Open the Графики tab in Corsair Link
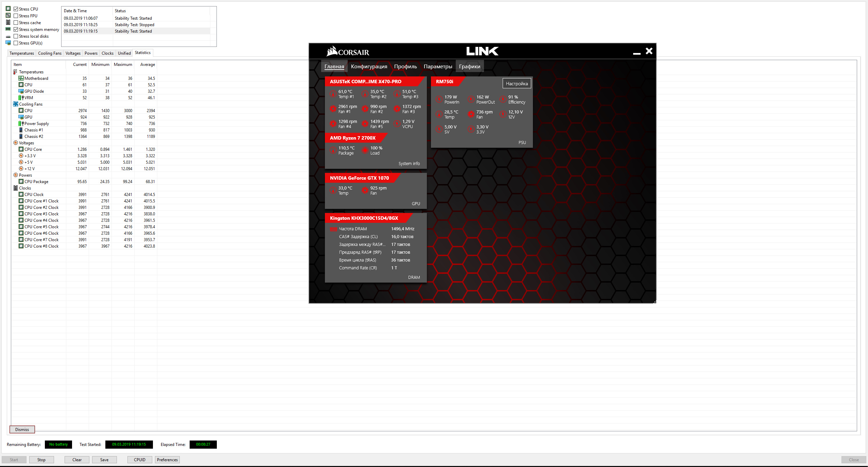This screenshot has width=868, height=467. 469,67
